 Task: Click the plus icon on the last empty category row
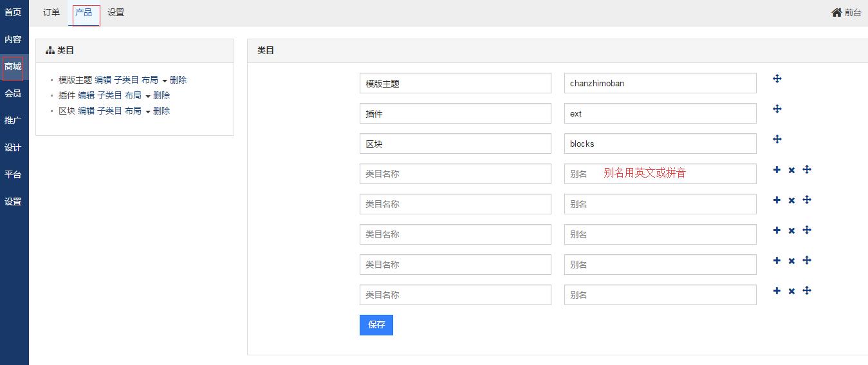(777, 291)
